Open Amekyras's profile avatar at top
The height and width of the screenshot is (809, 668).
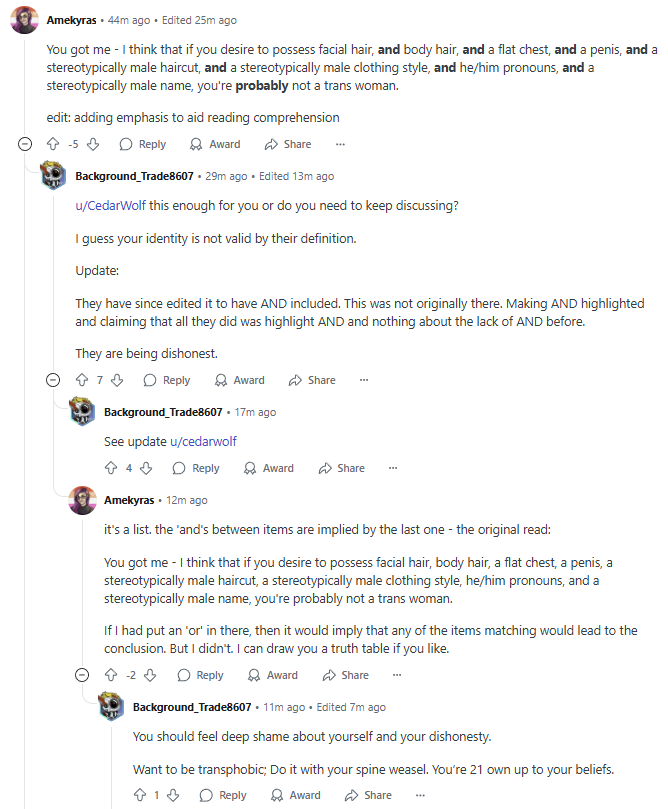tap(24, 20)
